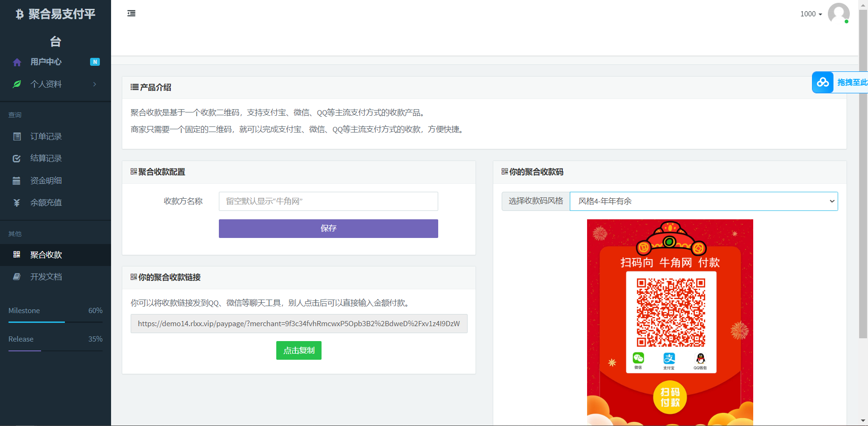Click the user avatar in top right
Screen dimensions: 868x426
tap(839, 14)
